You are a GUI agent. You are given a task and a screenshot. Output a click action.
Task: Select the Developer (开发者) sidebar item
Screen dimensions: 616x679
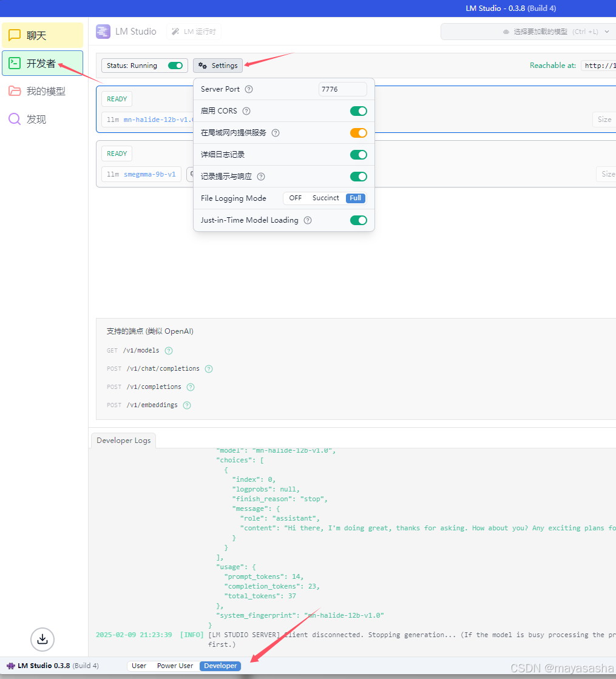pos(42,63)
